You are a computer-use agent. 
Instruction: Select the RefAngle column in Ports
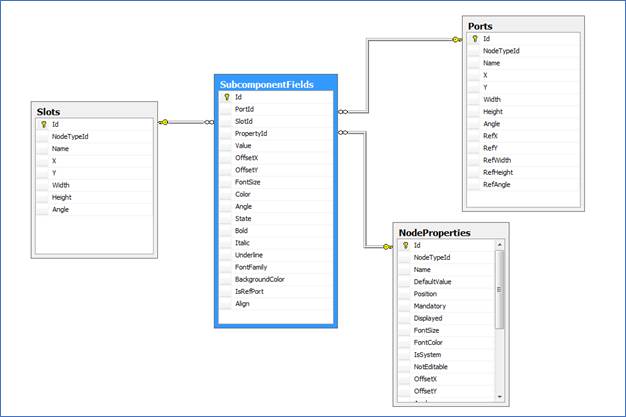pos(499,184)
